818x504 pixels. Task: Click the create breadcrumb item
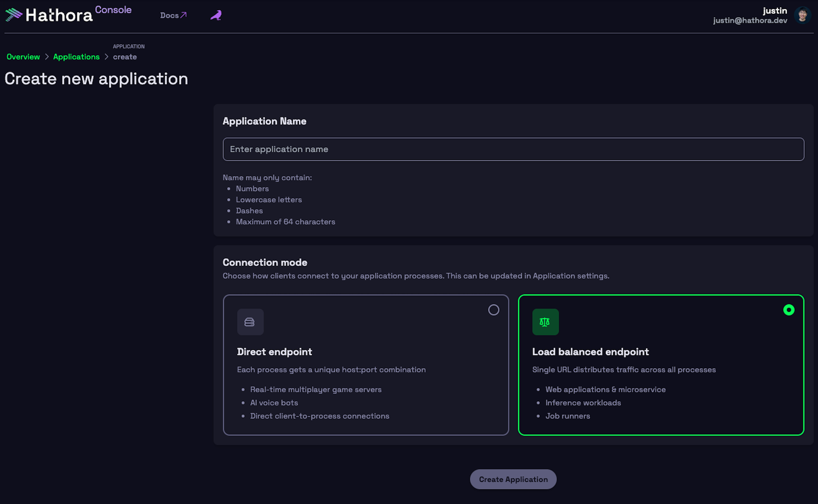point(125,57)
